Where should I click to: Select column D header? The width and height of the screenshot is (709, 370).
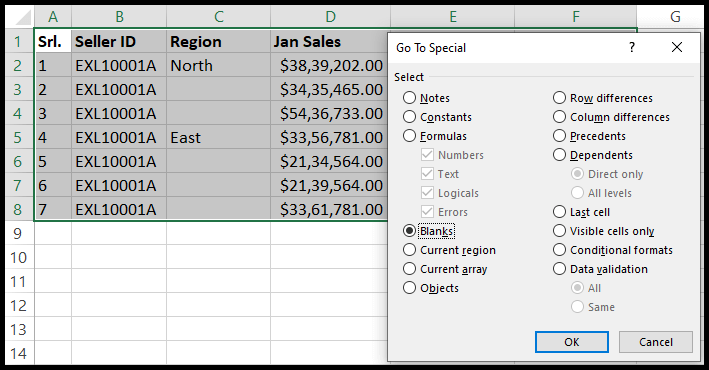(x=331, y=17)
